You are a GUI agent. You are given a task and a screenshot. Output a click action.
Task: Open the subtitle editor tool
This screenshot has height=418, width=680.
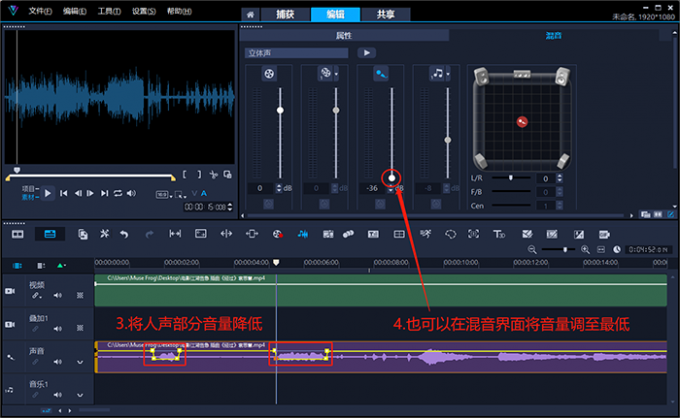tap(373, 234)
